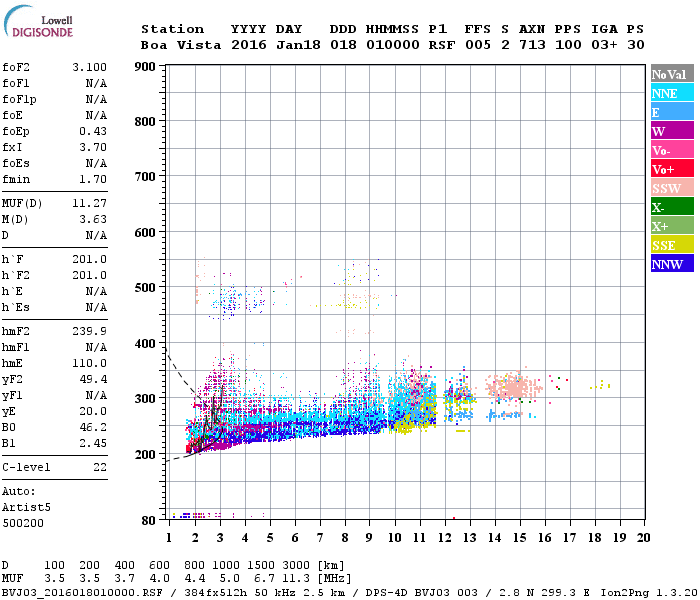
Task: Select the Vo- pink legend swatch
Action: (672, 150)
